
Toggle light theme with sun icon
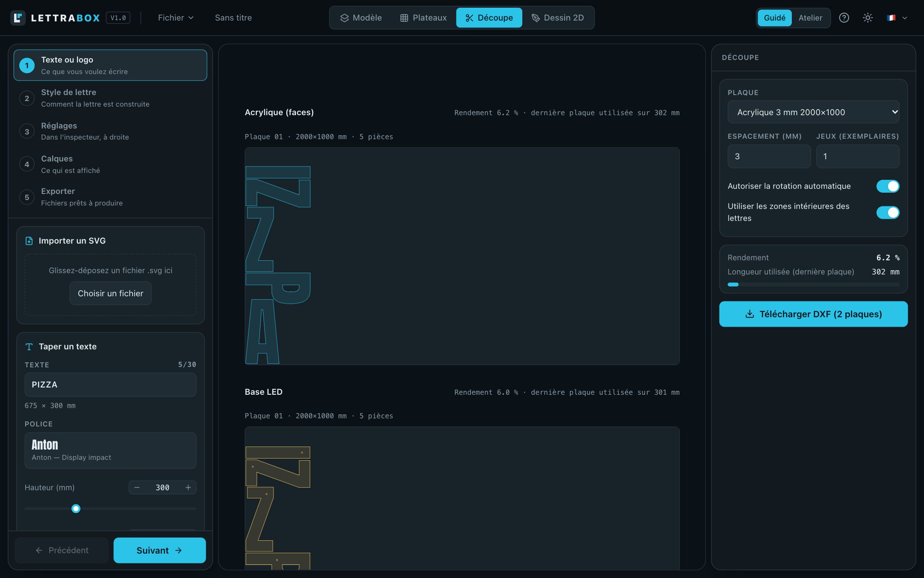(868, 18)
